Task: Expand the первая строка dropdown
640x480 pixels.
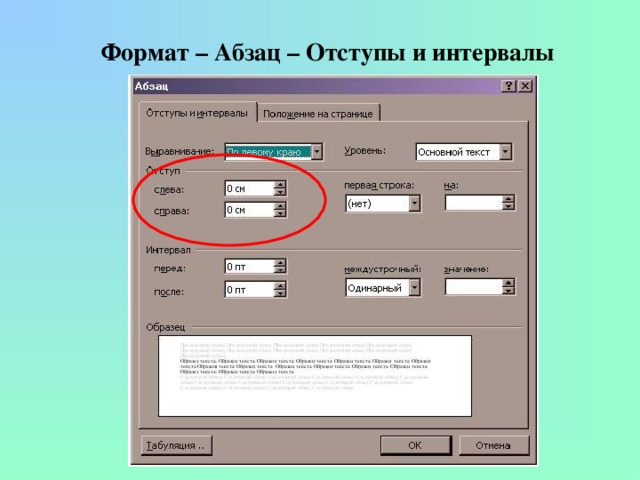Action: (x=414, y=203)
